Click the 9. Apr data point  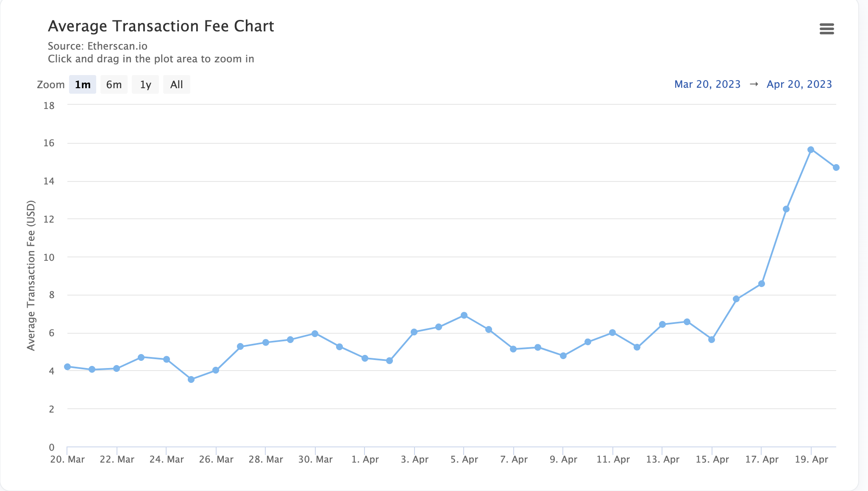(563, 356)
